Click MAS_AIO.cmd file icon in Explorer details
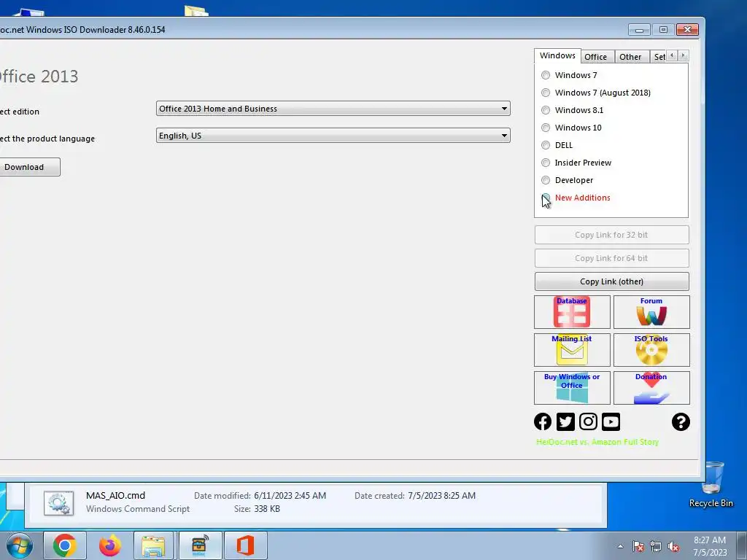The height and width of the screenshot is (560, 747). tap(58, 503)
